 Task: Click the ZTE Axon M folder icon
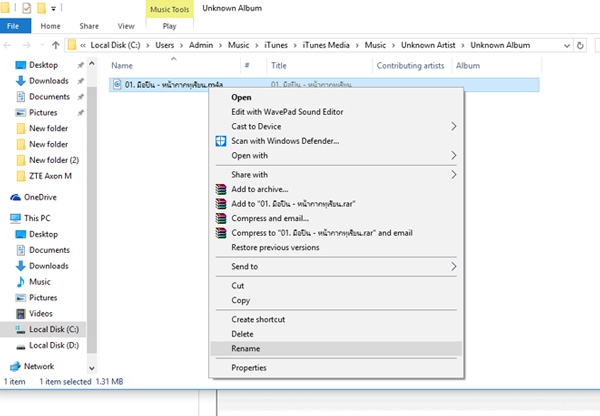pyautogui.click(x=21, y=176)
